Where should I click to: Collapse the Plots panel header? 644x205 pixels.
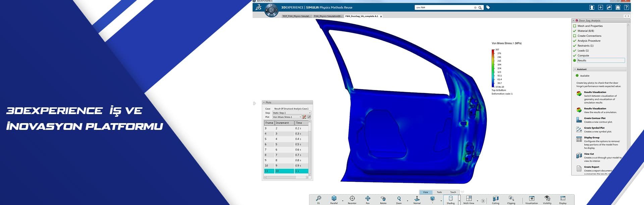[x=264, y=103]
